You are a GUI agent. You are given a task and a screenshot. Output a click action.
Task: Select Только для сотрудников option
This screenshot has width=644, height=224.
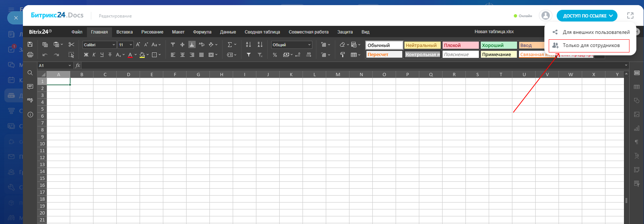591,46
